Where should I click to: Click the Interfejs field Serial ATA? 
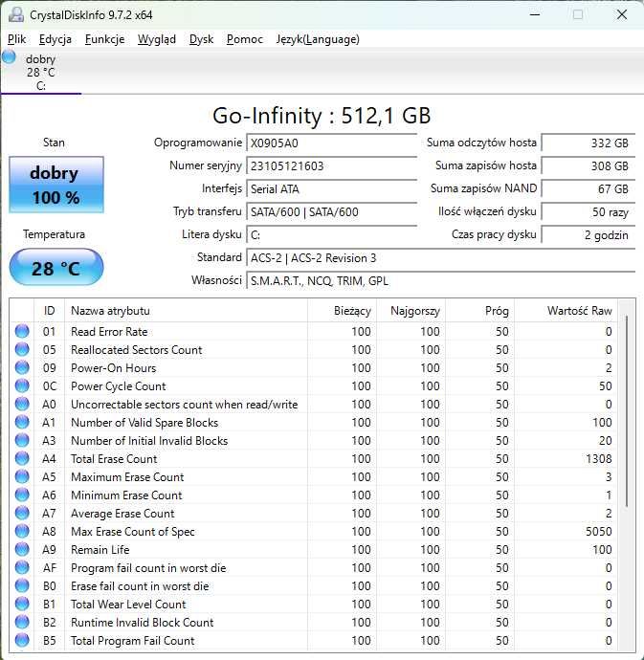coord(331,189)
